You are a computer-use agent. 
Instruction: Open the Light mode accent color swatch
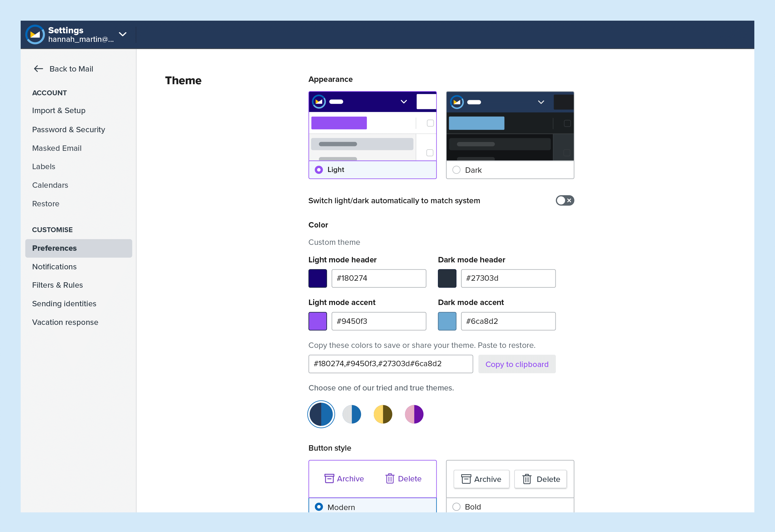click(317, 321)
